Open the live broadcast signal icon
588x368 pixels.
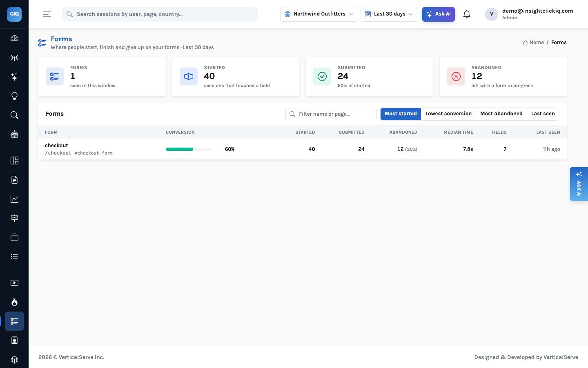tap(14, 58)
